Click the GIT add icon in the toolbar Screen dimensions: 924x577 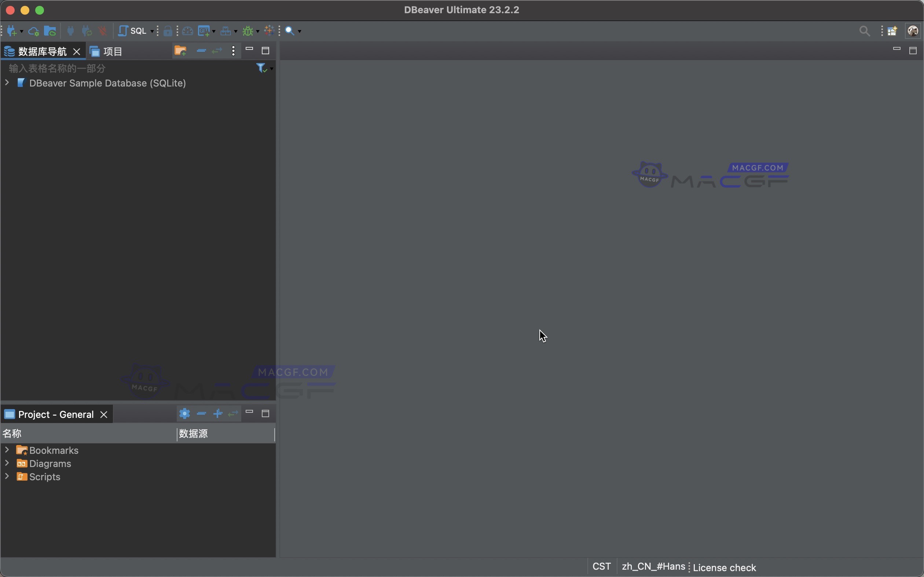click(x=204, y=31)
